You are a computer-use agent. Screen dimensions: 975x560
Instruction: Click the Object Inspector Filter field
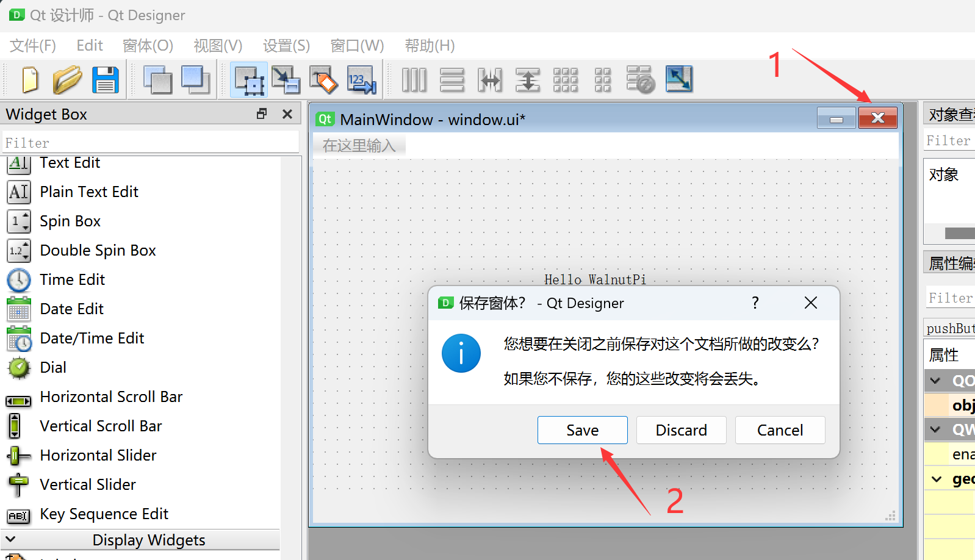pos(949,140)
